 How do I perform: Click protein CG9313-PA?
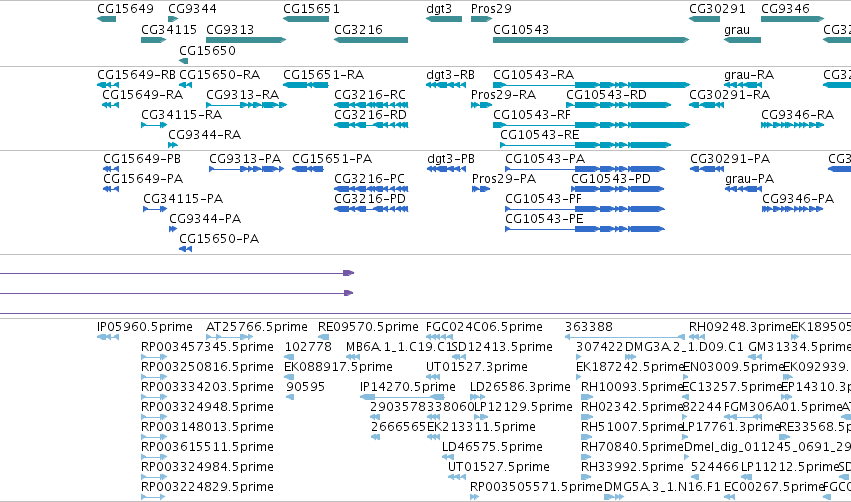246,169
